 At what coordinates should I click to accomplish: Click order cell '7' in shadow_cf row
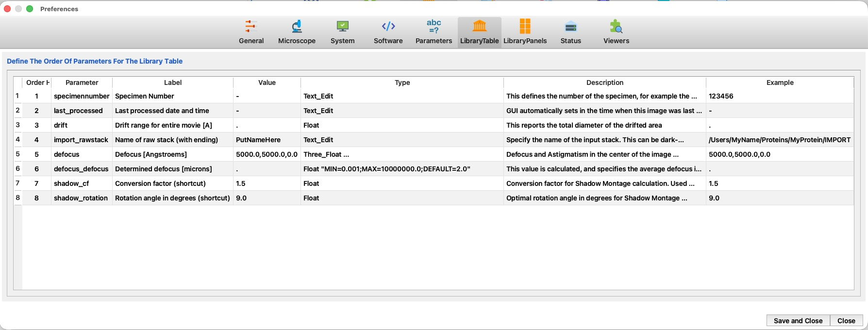click(36, 183)
